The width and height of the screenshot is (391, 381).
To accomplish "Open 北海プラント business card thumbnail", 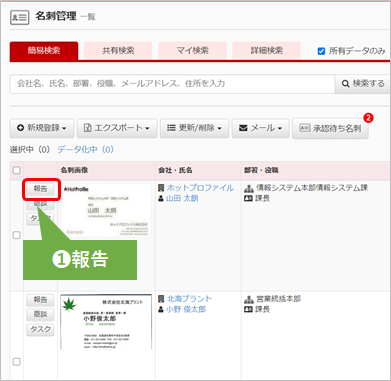I will [x=106, y=322].
